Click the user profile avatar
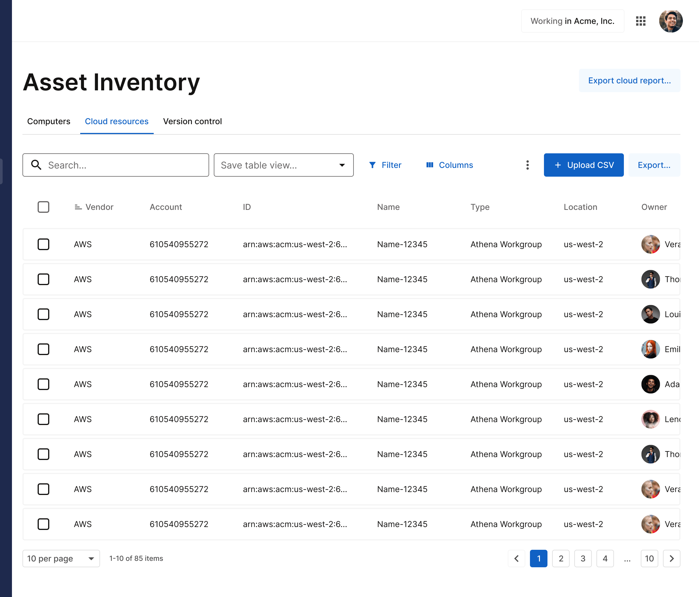This screenshot has width=700, height=597. click(x=671, y=21)
